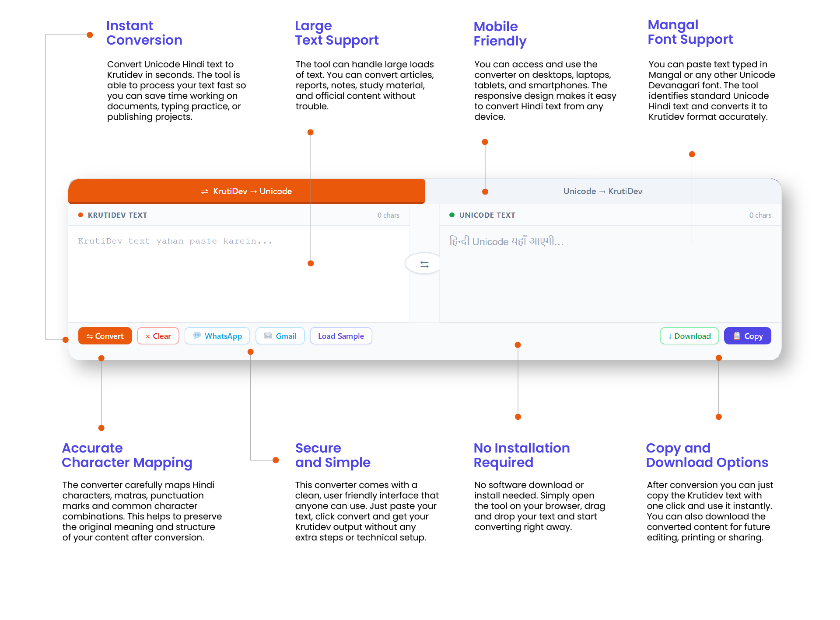Viewport: 840px width, 620px height.
Task: Click into the KrutiDev text input area
Action: 239,274
